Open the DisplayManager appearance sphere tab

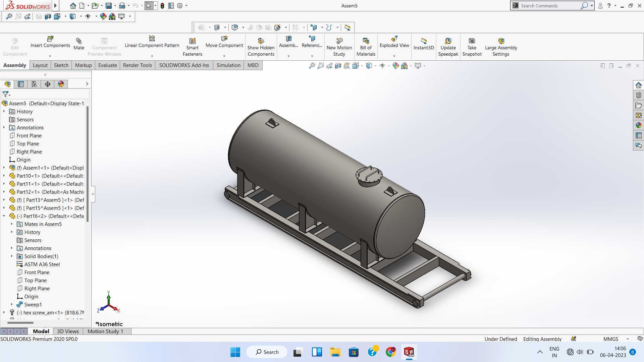tap(61, 84)
